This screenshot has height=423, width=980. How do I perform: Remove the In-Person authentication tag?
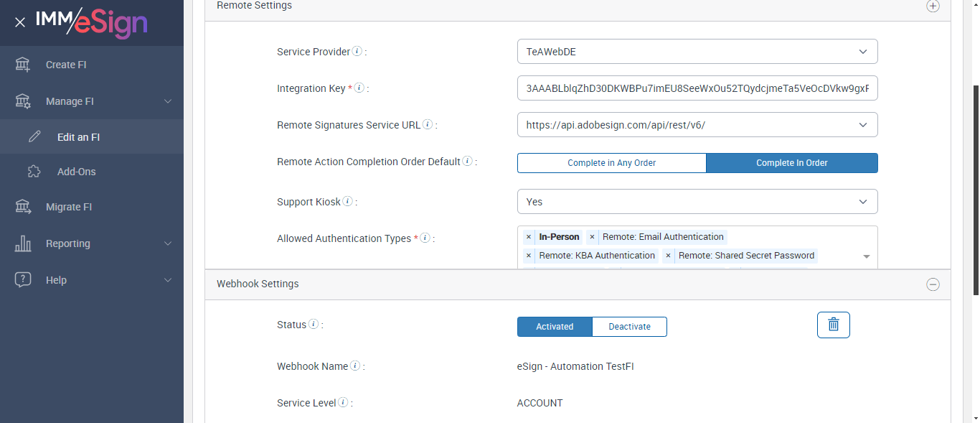point(529,237)
